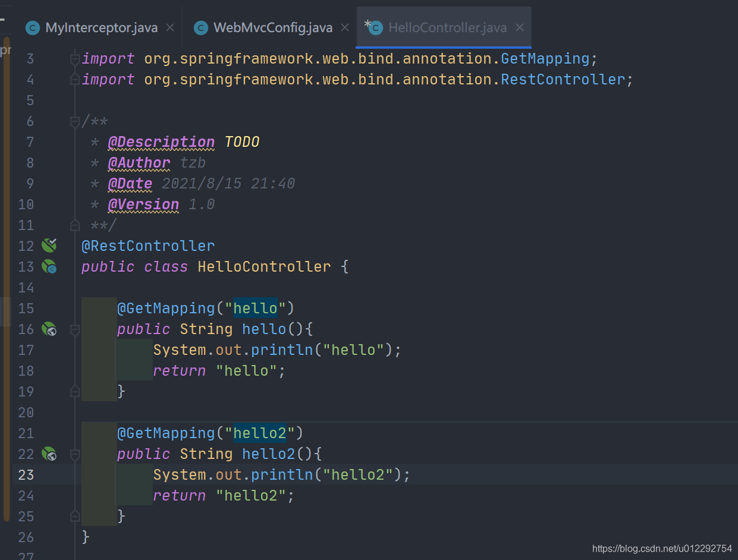Collapse the Javadoc comment fold on line 6
Screen dimensions: 738x560
75,121
